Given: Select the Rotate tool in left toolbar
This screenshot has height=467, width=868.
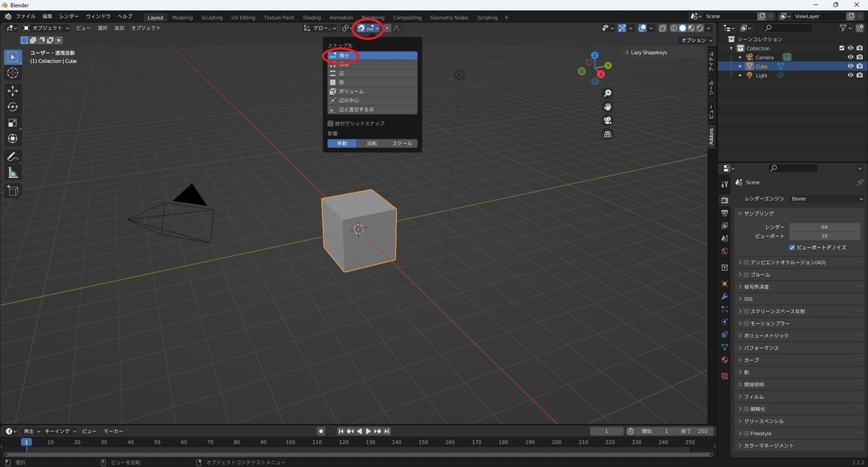Looking at the screenshot, I should [x=12, y=106].
